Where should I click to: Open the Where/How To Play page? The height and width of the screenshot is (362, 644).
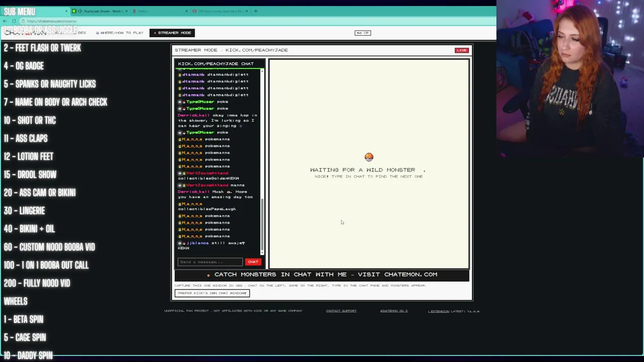(120, 33)
